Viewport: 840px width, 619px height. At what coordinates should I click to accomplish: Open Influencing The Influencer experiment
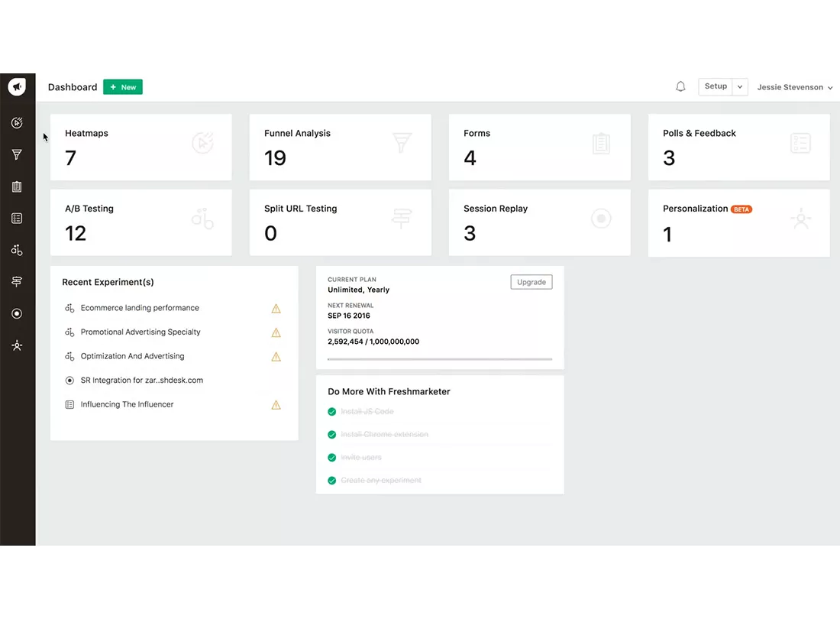(127, 404)
